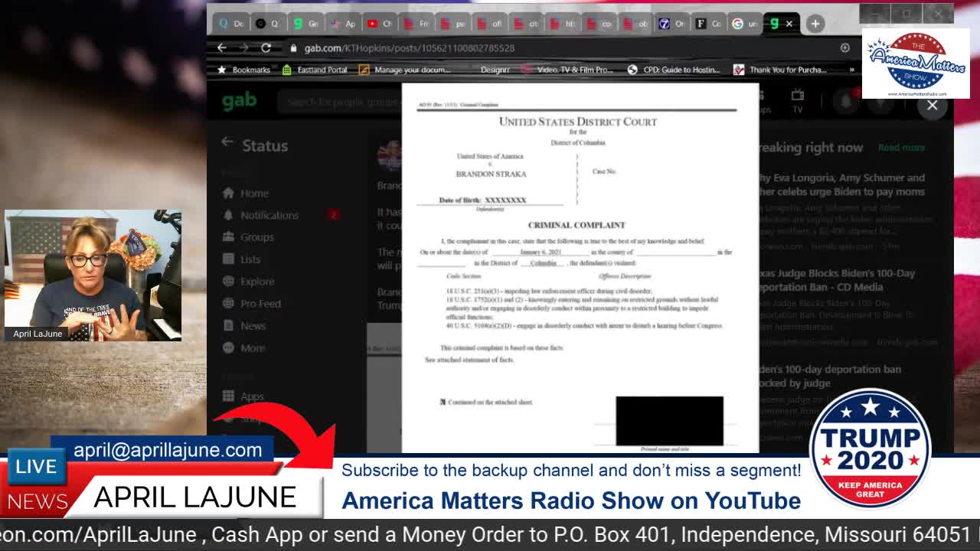Switch to the first 'Do' browser tab
Image resolution: width=980 pixels, height=551 pixels.
coord(231,24)
